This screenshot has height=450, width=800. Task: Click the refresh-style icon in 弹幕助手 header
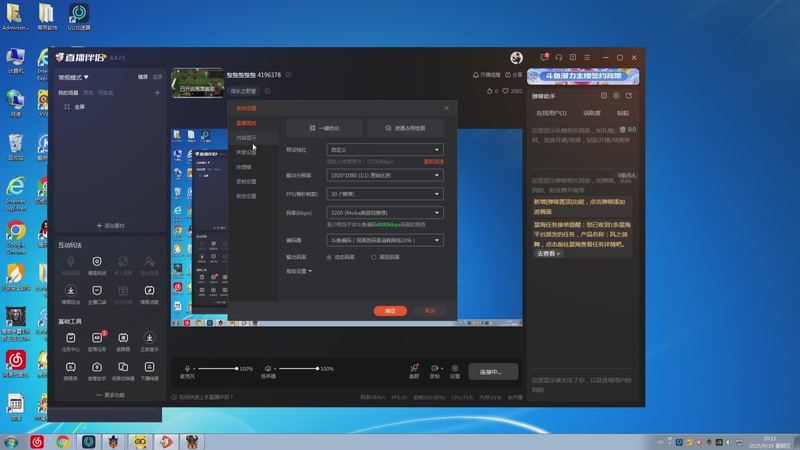629,96
